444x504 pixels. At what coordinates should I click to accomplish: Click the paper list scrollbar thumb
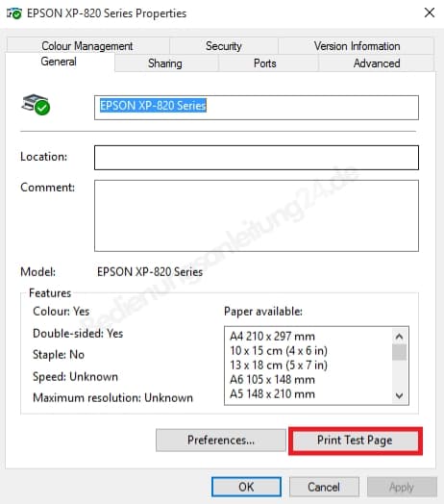(400, 352)
